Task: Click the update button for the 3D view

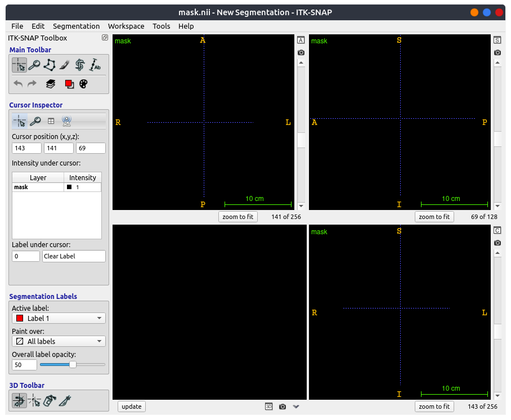Action: coord(131,406)
